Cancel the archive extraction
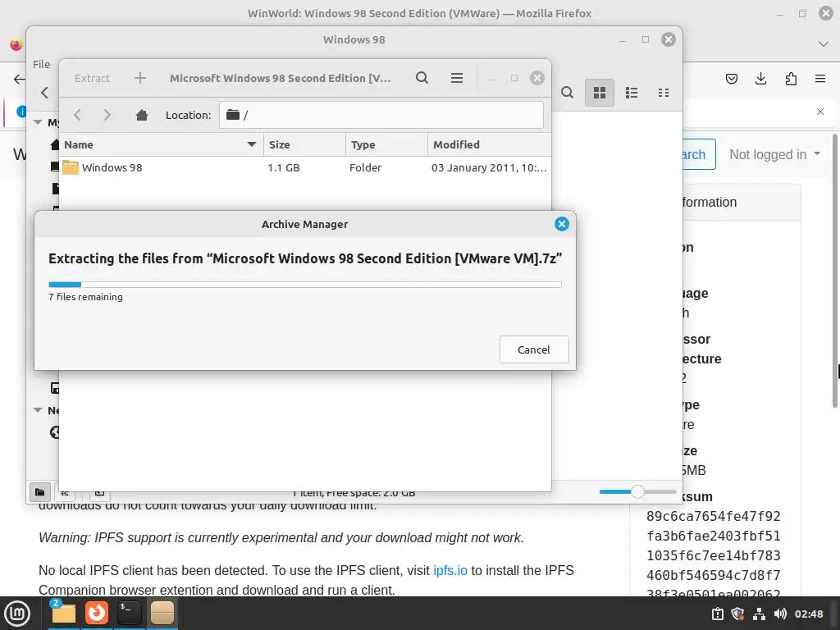 [533, 349]
